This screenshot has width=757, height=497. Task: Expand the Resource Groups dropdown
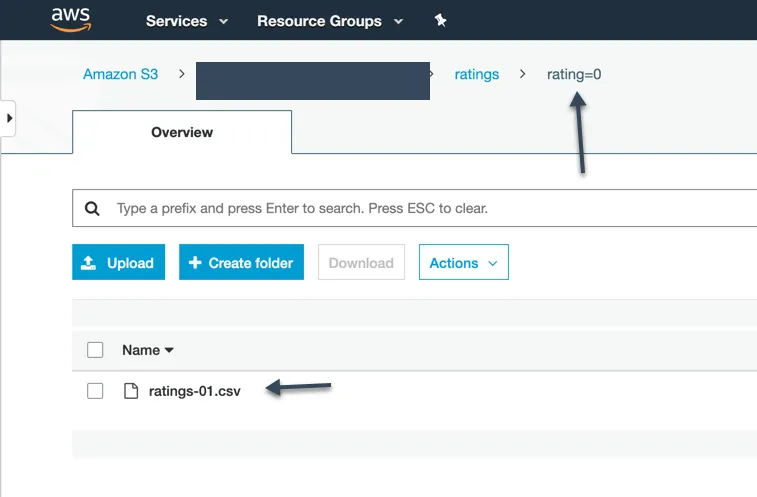click(330, 20)
